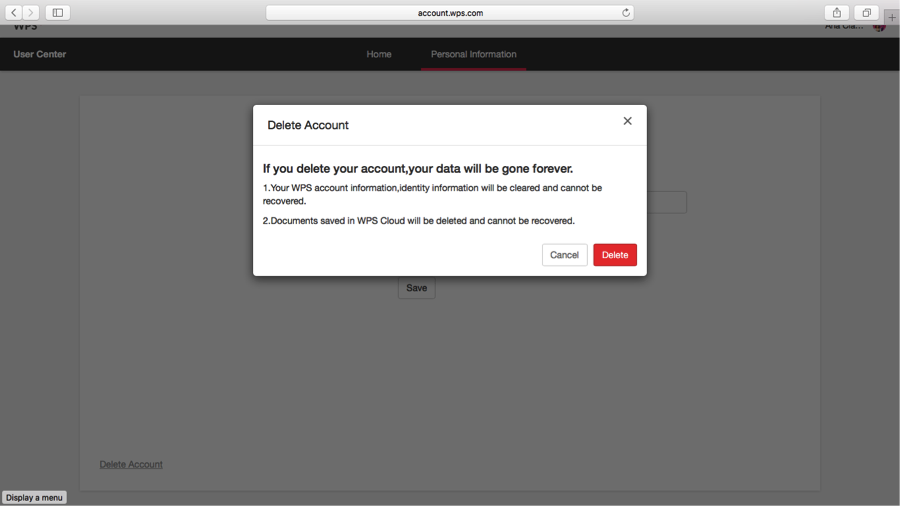Click the 'Your WPS account information' line
This screenshot has width=900, height=506.
432,194
